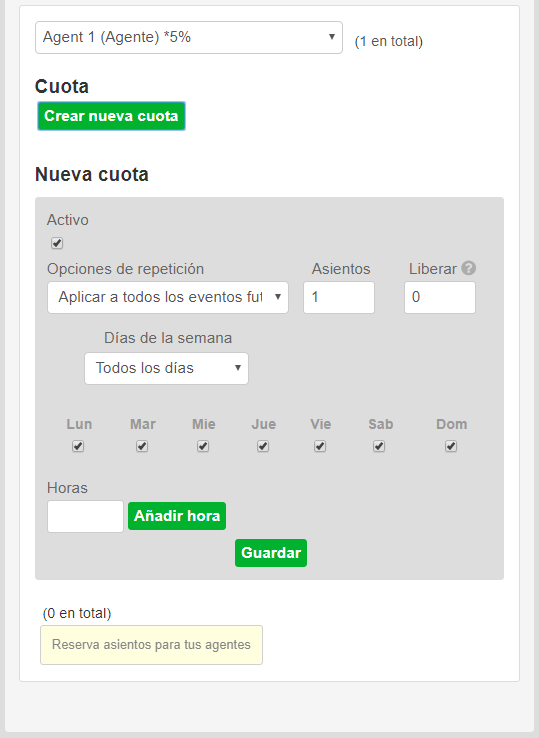The height and width of the screenshot is (738, 539).
Task: Uncheck the Dom day checkbox
Action: click(451, 446)
